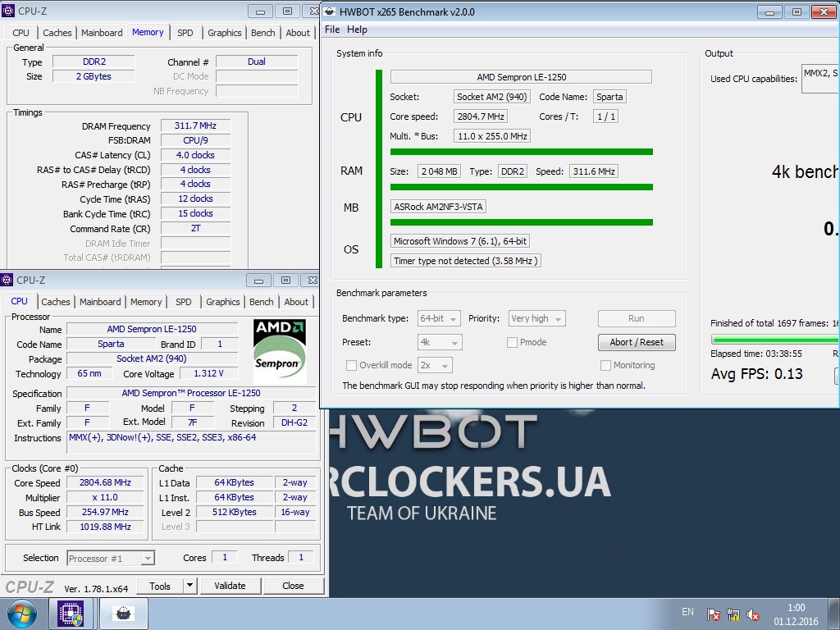Open the Help menu in HWBOT x265
This screenshot has width=840, height=630.
(357, 30)
